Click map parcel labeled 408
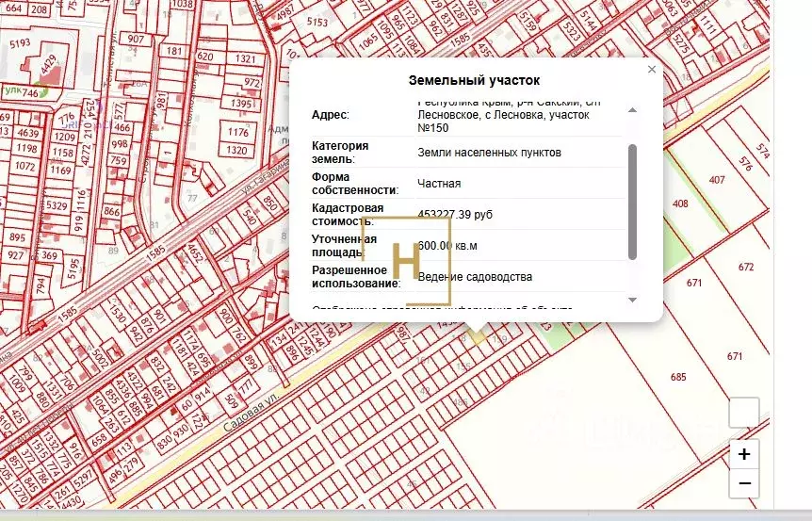 (680, 204)
